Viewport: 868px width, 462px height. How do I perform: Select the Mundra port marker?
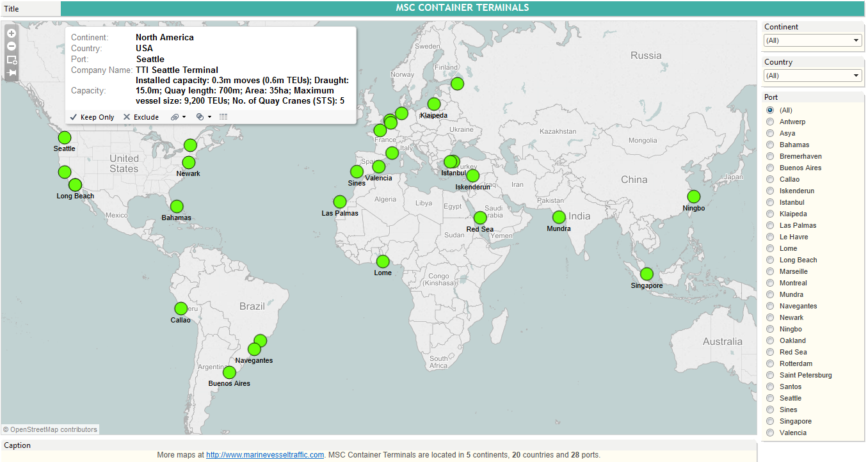pos(559,218)
